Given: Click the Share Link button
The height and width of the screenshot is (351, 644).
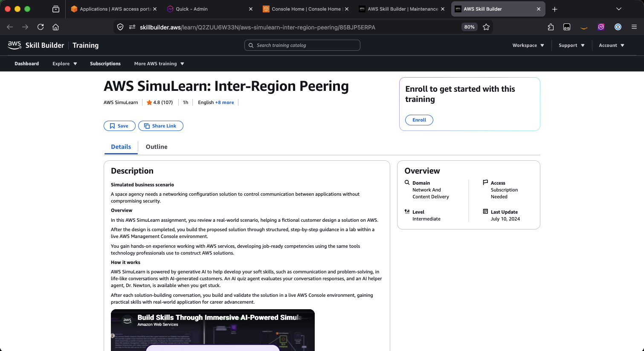Looking at the screenshot, I should pyautogui.click(x=161, y=126).
